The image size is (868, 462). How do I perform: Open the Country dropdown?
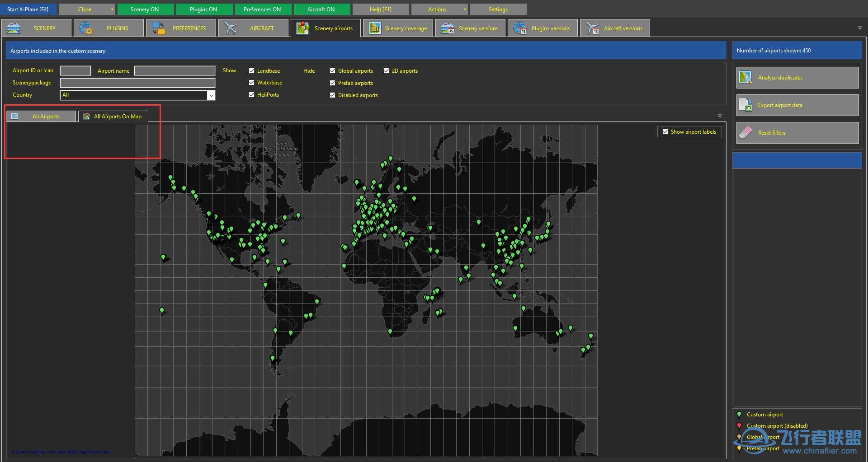(x=211, y=95)
